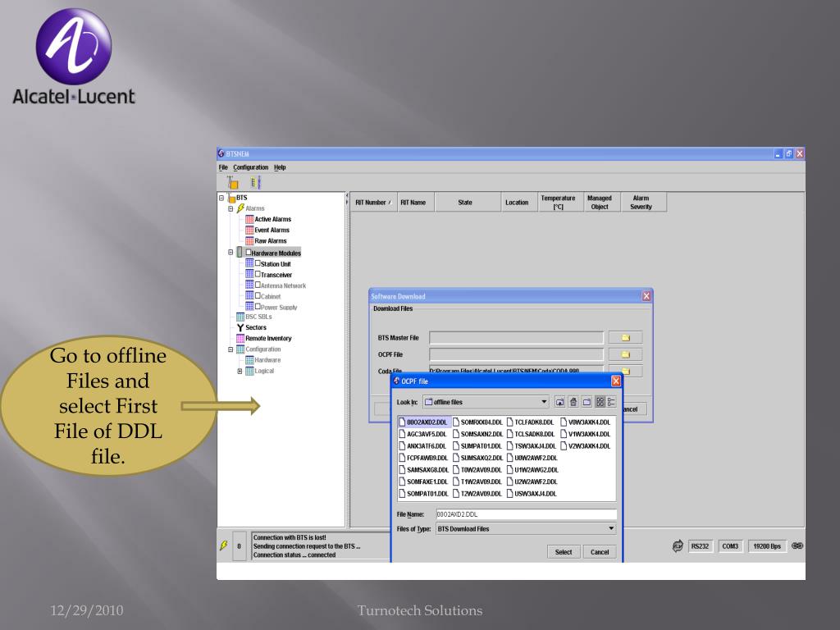The image size is (840, 630).
Task: Tick the Hardware Modules checkbox
Action: click(249, 253)
